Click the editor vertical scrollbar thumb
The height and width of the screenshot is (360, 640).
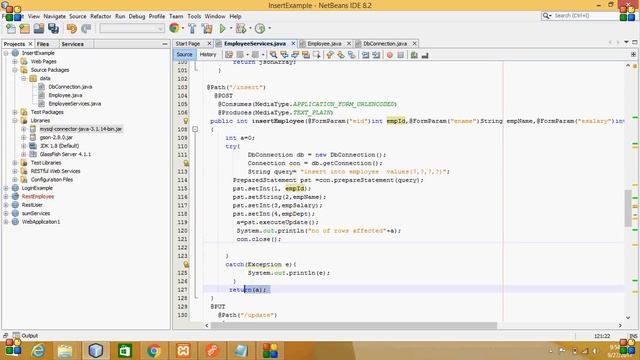628,208
